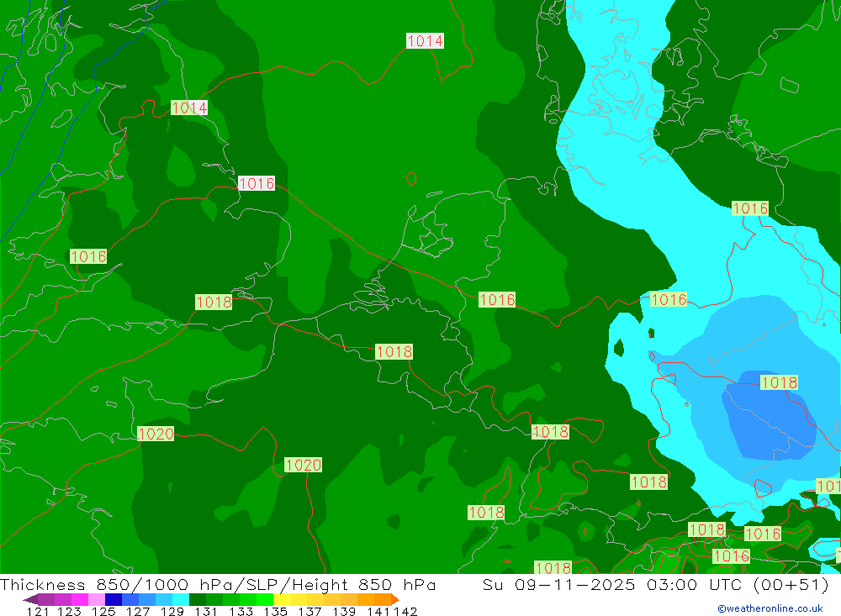Click the legend value 131
841x616 pixels.
click(206, 611)
